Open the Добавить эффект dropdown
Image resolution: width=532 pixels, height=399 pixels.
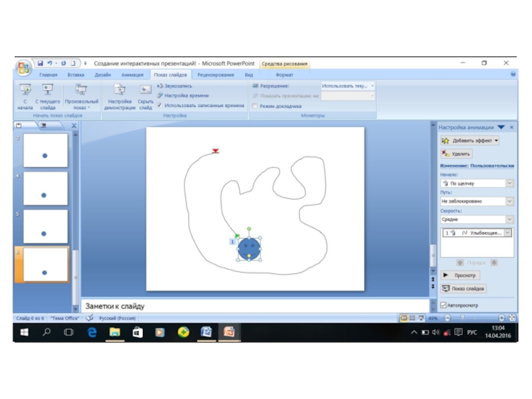pyautogui.click(x=469, y=140)
